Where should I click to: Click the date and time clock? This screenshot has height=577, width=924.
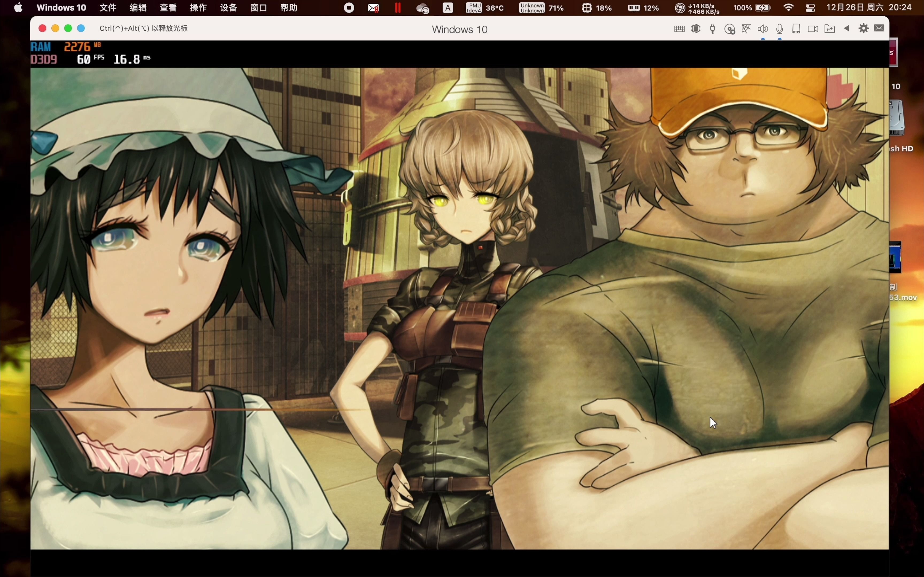pyautogui.click(x=869, y=8)
